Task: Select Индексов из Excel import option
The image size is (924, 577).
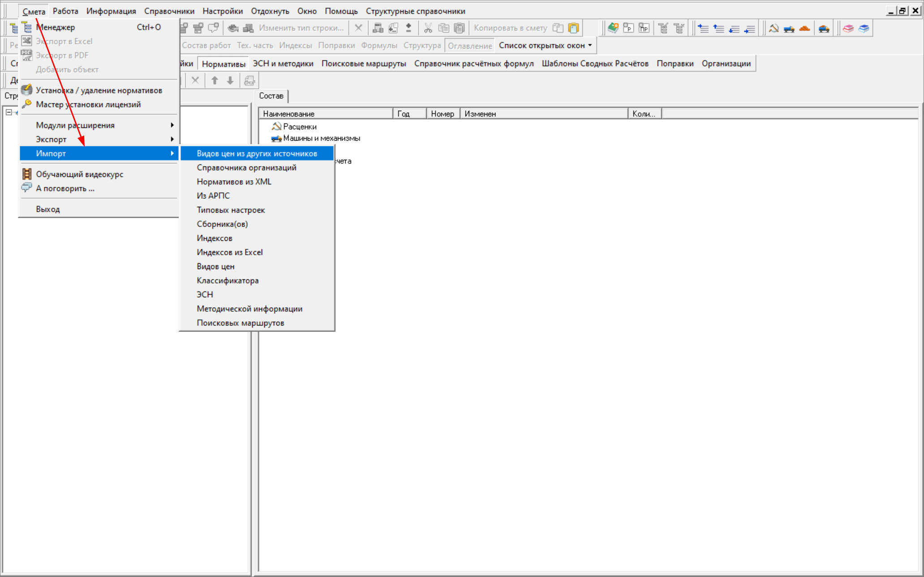Action: click(x=257, y=252)
